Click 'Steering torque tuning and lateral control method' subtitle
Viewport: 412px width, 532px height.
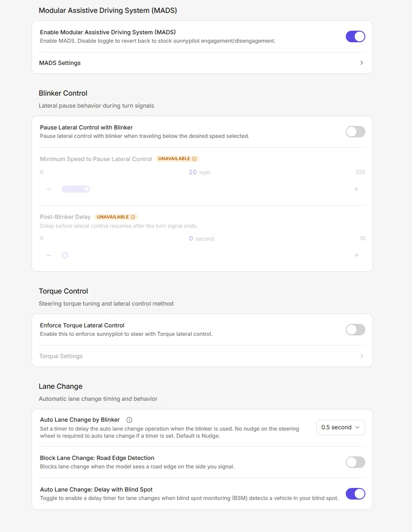(x=106, y=304)
